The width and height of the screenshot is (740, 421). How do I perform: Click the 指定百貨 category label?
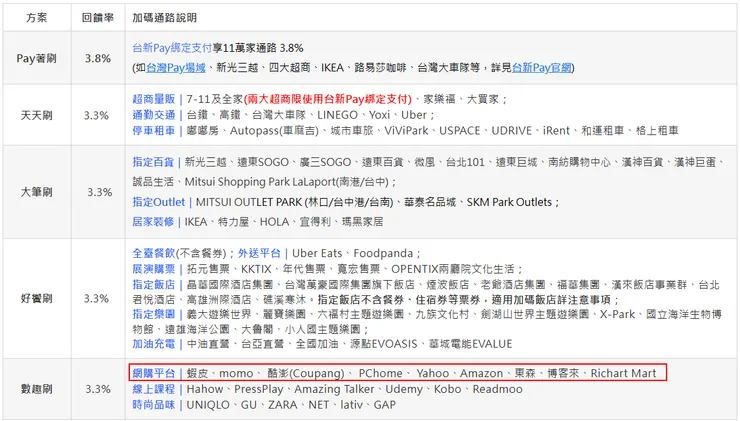[153, 162]
